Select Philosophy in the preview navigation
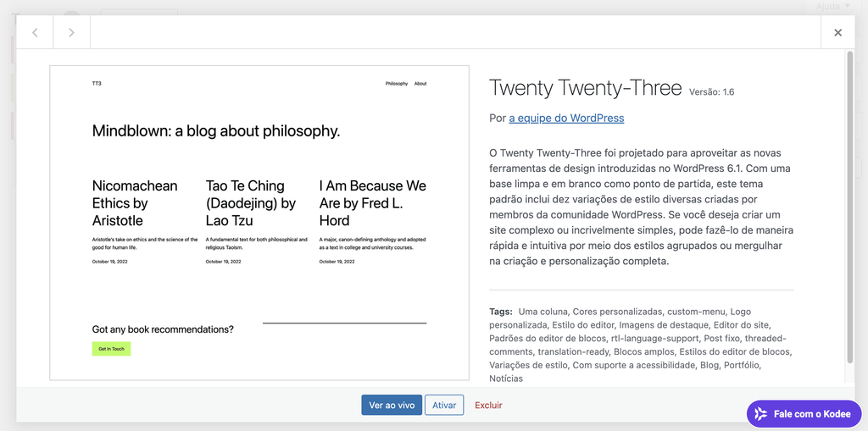The image size is (868, 431). pyautogui.click(x=397, y=84)
